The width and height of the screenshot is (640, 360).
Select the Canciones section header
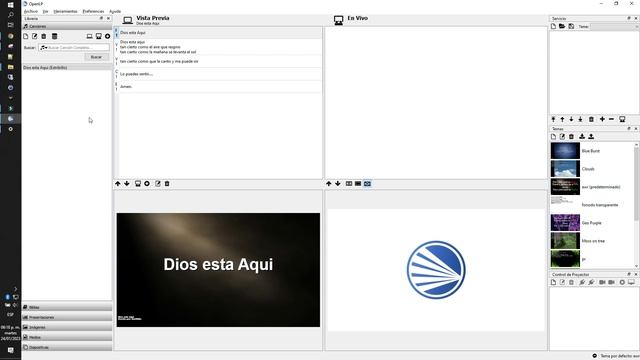coord(67,26)
